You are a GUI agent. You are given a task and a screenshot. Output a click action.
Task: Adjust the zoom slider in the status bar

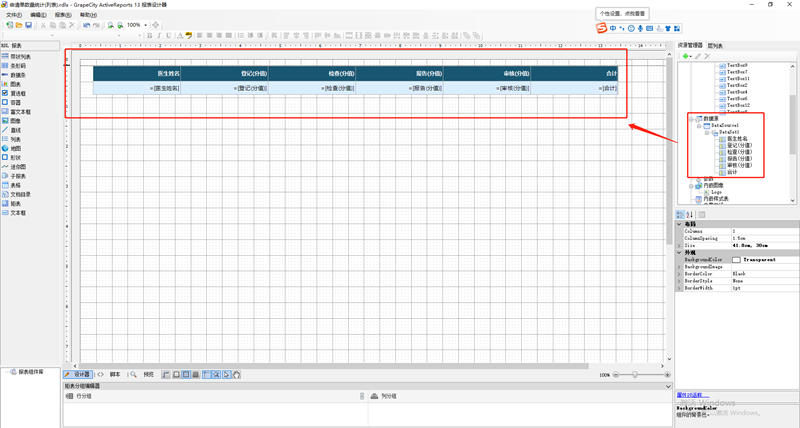634,375
